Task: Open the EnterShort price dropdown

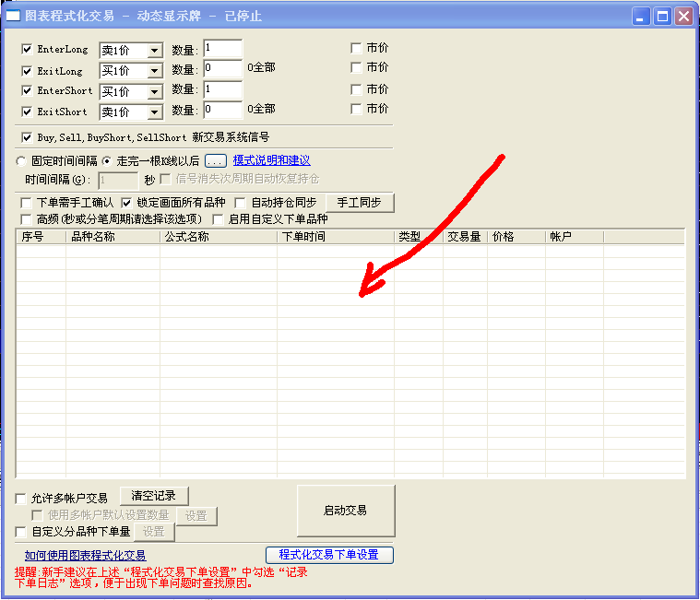Action: click(154, 92)
